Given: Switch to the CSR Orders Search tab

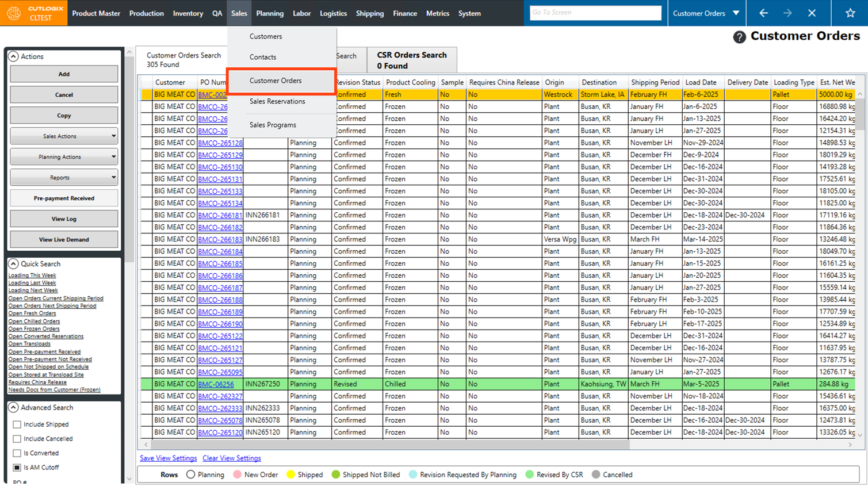Looking at the screenshot, I should point(411,60).
